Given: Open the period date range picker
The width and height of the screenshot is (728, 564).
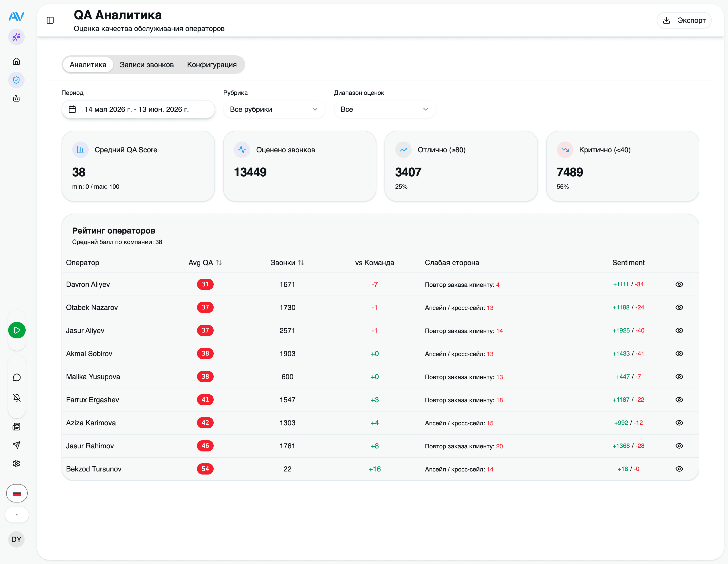Looking at the screenshot, I should tap(138, 109).
